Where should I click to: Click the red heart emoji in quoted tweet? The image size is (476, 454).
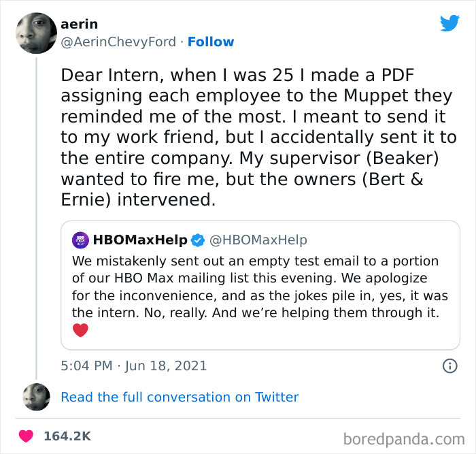click(x=80, y=330)
